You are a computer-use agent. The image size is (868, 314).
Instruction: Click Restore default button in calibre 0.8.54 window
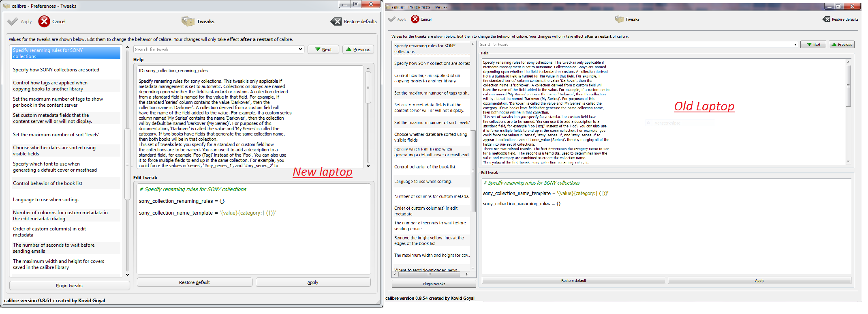click(573, 281)
